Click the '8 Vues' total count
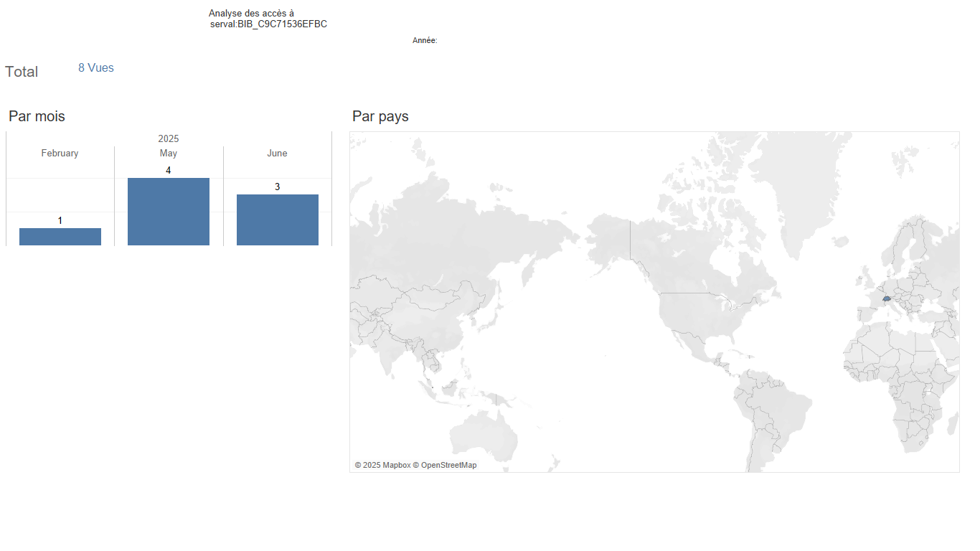Image resolution: width=980 pixels, height=551 pixels. pos(96,68)
